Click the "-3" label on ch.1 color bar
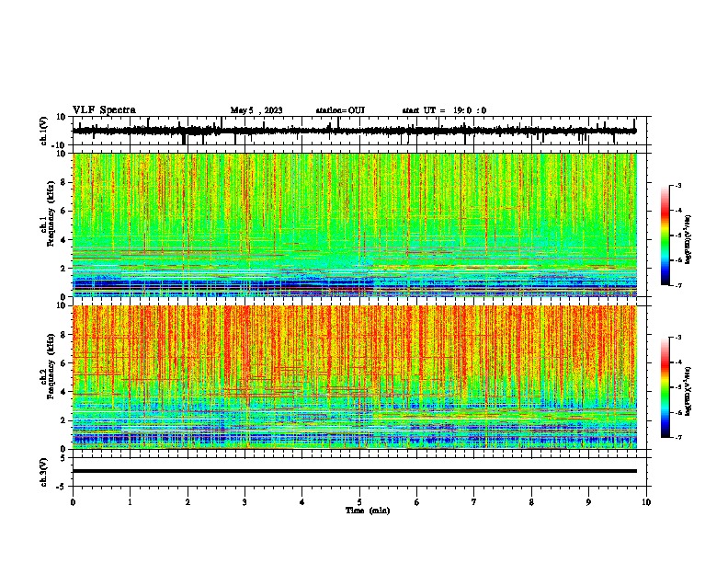Screen dimensions: 728x563 [x=678, y=185]
